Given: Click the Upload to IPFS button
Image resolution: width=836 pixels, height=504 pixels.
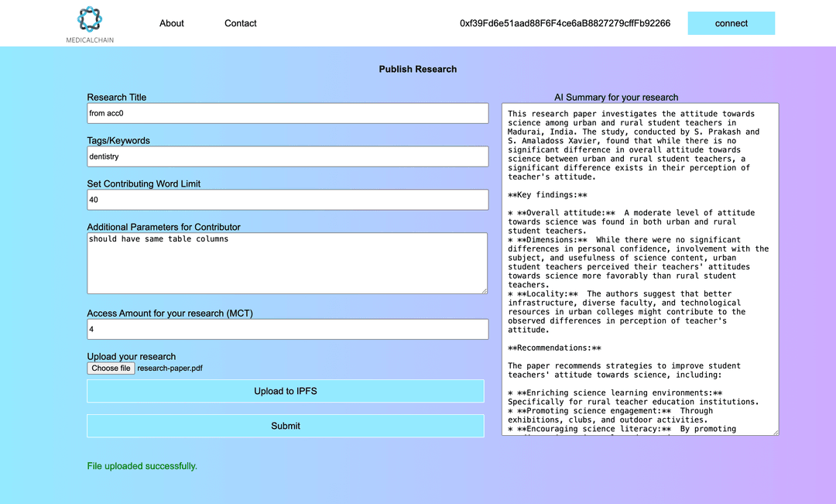Looking at the screenshot, I should pyautogui.click(x=285, y=392).
